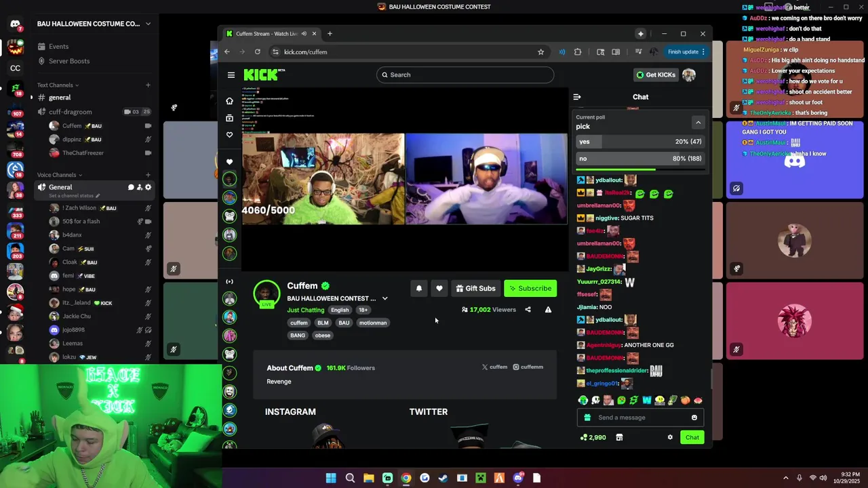Bookmark this page with star icon
868x488 pixels.
point(540,52)
